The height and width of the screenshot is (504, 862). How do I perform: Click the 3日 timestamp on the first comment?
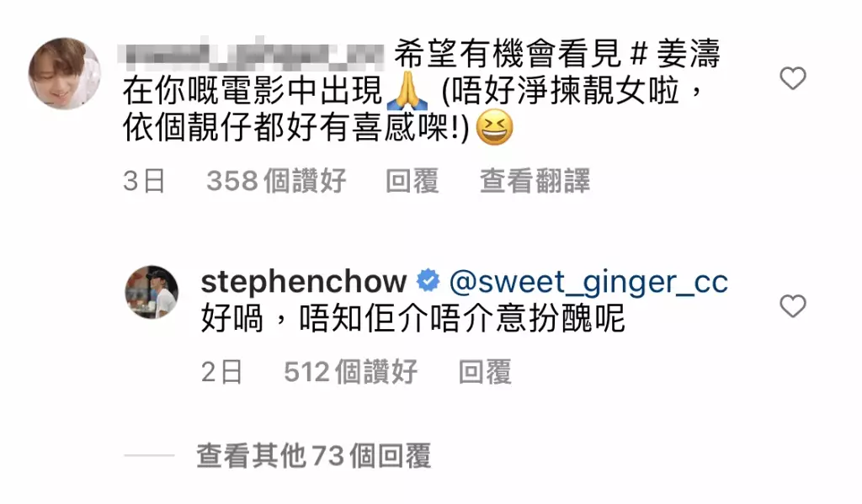click(144, 181)
